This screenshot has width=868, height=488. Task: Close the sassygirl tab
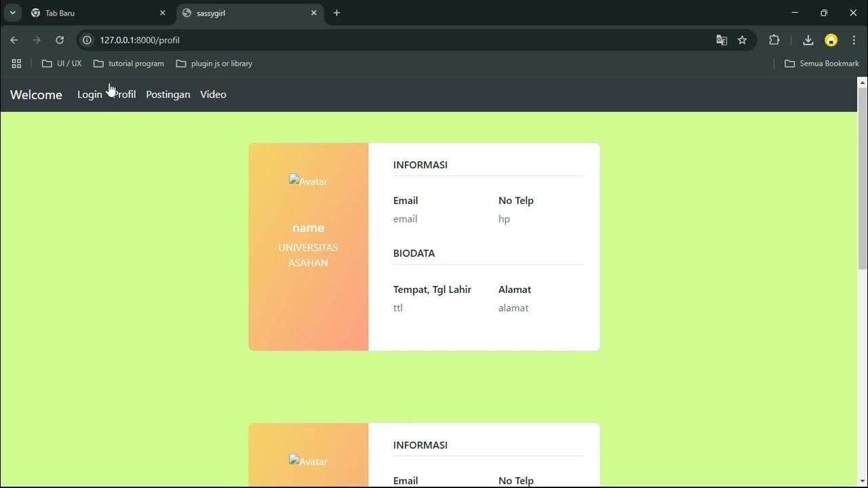point(314,13)
